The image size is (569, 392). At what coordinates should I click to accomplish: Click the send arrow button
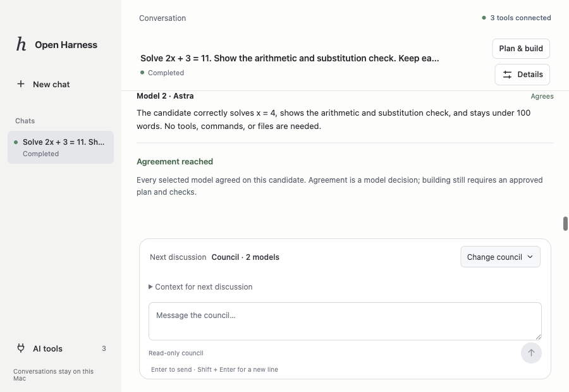tap(531, 353)
